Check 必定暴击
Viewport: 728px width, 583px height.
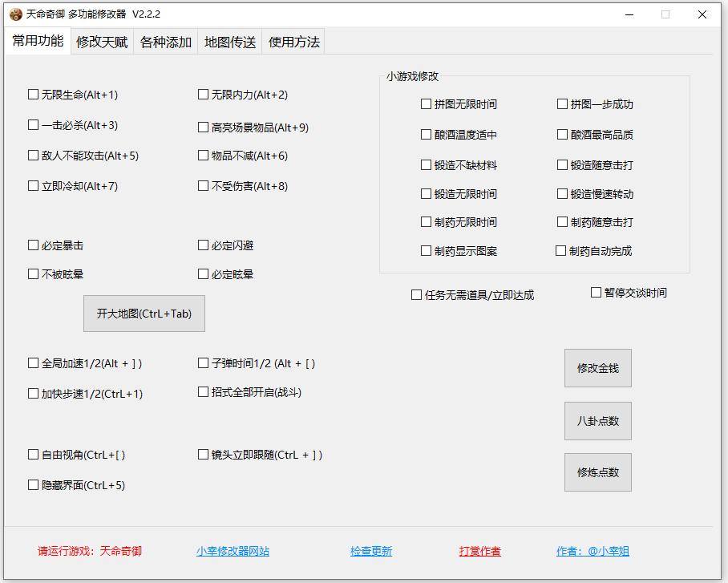33,245
